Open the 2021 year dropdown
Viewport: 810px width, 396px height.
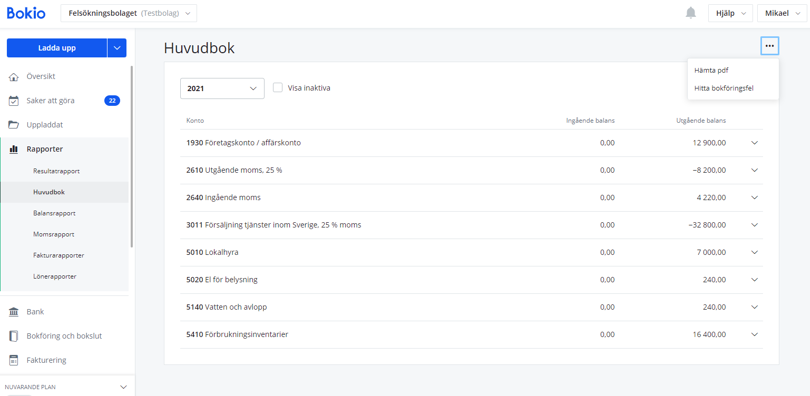pos(222,88)
